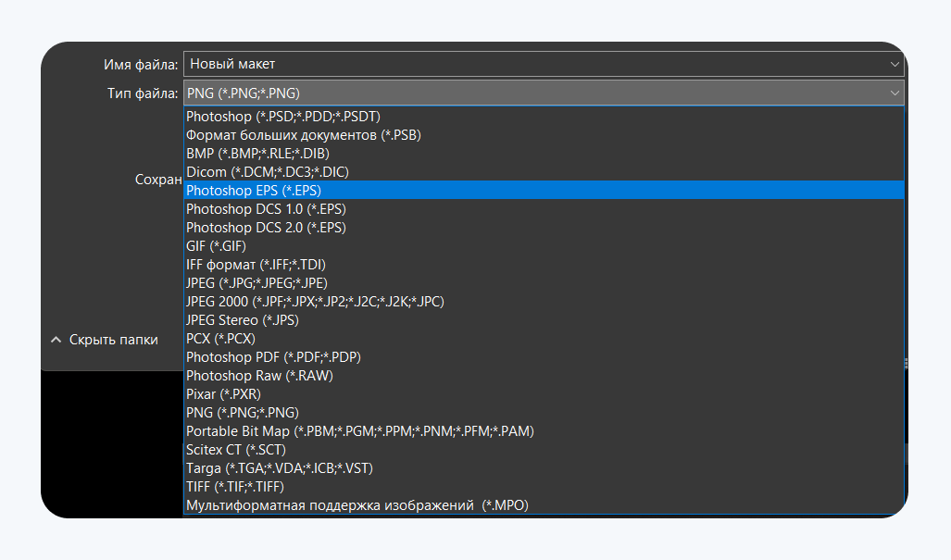951x560 pixels.
Task: Choose Portable Bit Map format entry
Action: (544, 431)
